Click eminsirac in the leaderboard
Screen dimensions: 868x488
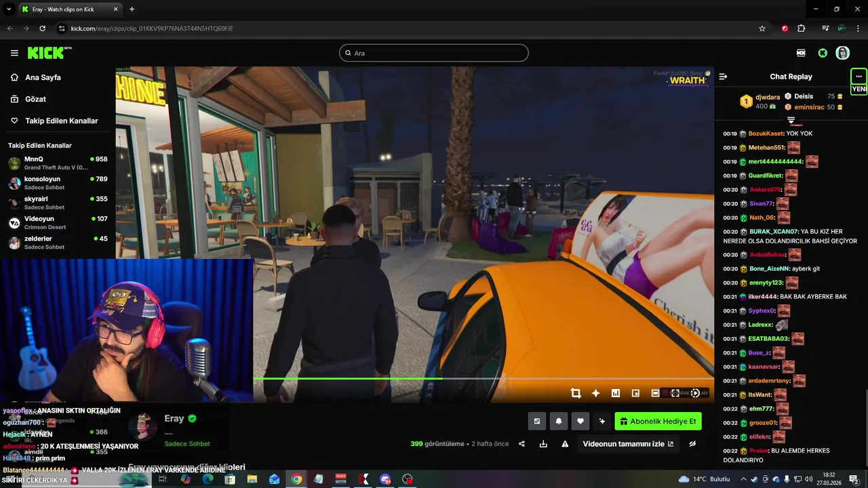pos(809,107)
